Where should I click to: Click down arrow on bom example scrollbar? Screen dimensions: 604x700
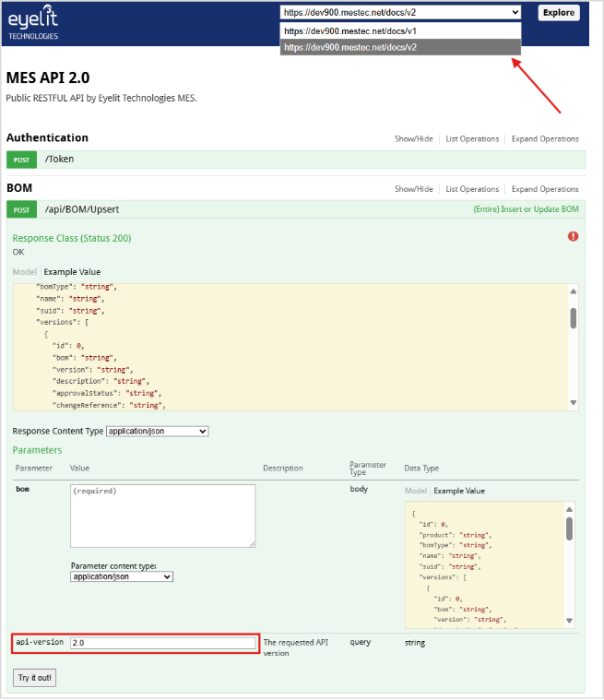click(569, 620)
